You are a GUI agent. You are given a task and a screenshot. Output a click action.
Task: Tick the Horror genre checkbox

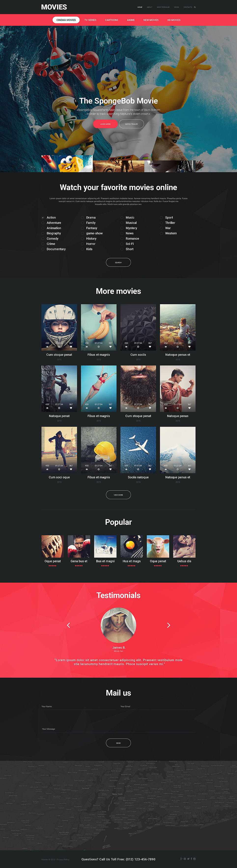(82, 244)
